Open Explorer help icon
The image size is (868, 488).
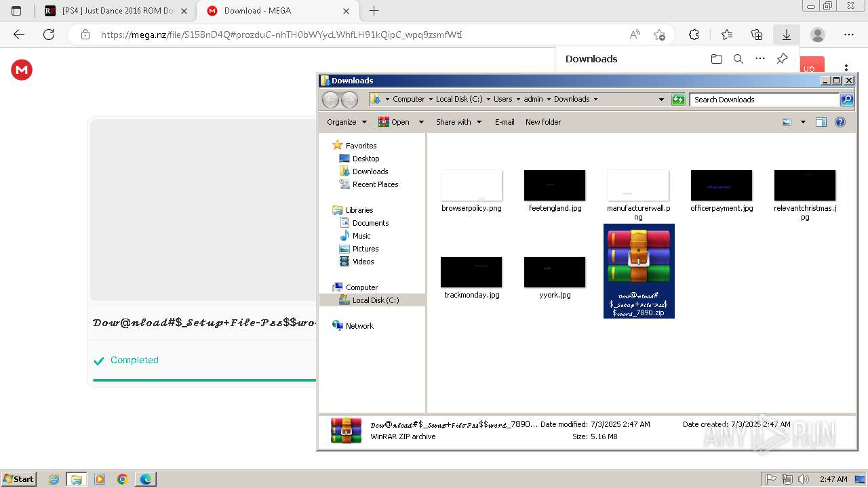pos(840,122)
